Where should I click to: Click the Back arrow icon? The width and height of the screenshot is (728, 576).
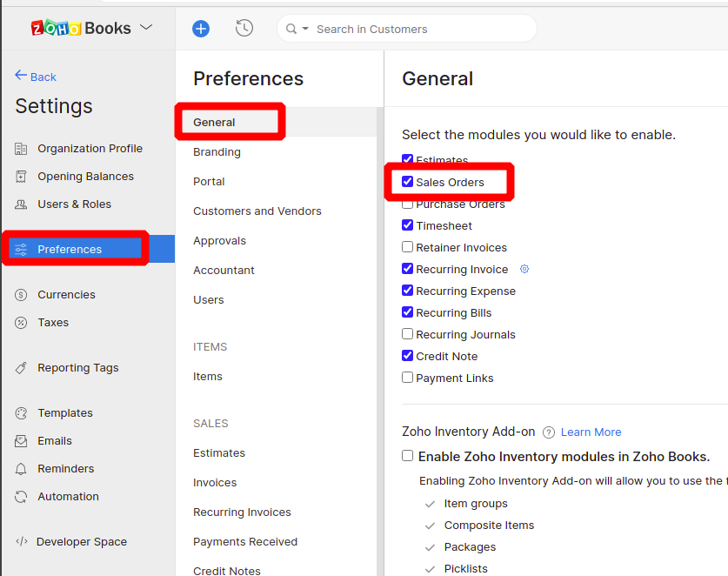point(21,75)
